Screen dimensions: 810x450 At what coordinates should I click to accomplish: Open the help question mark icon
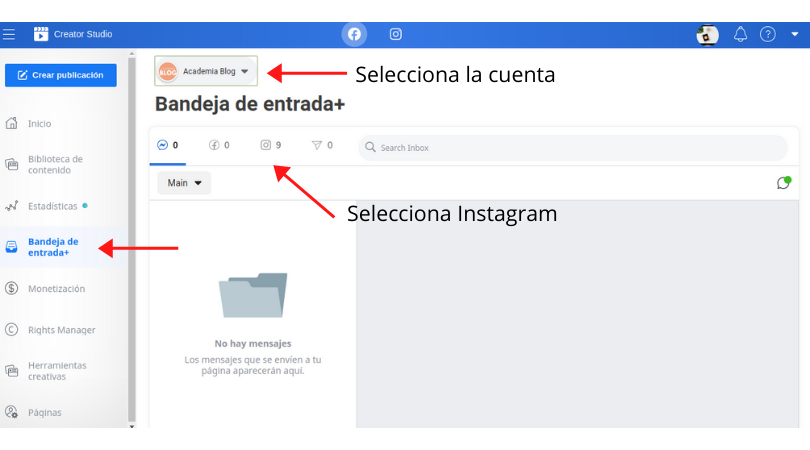[768, 34]
